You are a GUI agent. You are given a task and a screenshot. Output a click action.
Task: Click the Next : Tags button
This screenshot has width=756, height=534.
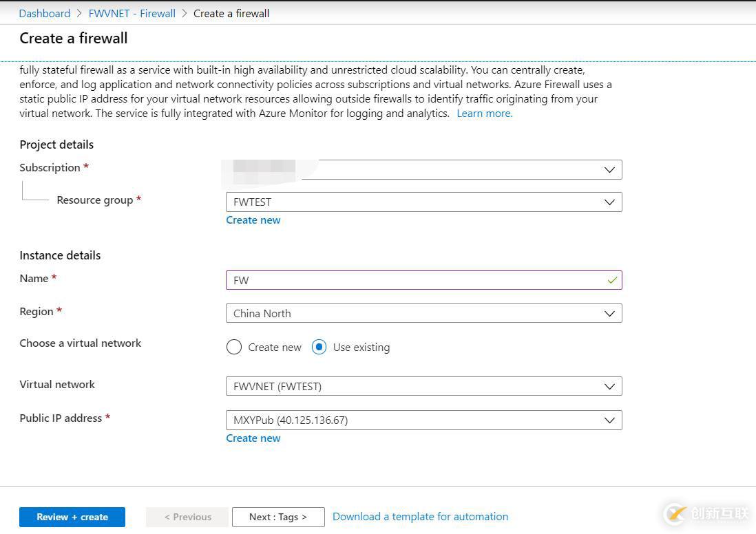click(x=278, y=517)
